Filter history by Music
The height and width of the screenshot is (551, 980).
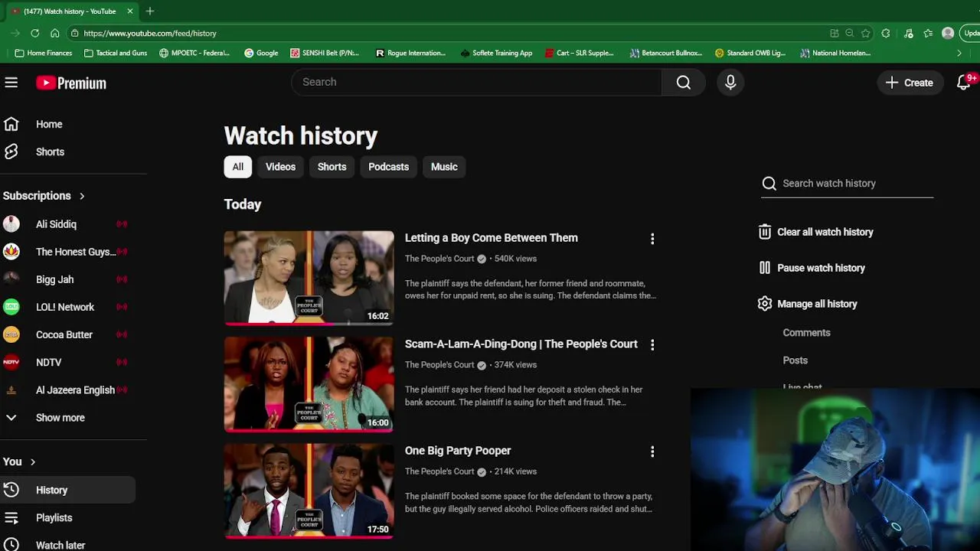[x=444, y=167]
